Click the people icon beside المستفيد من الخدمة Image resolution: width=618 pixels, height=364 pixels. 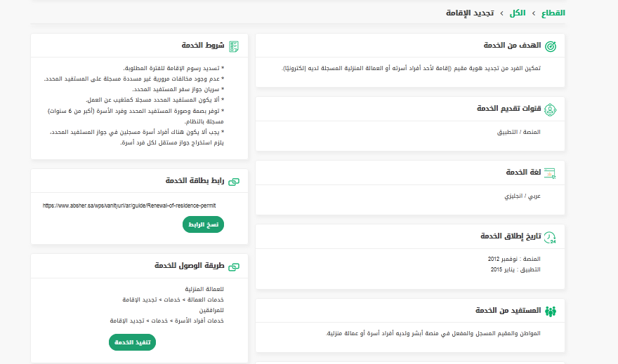pyautogui.click(x=551, y=311)
